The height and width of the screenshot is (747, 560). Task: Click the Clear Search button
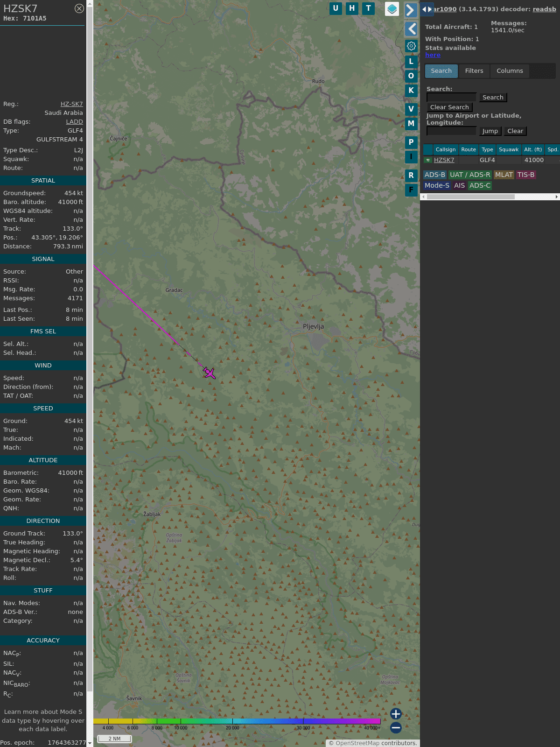(449, 107)
